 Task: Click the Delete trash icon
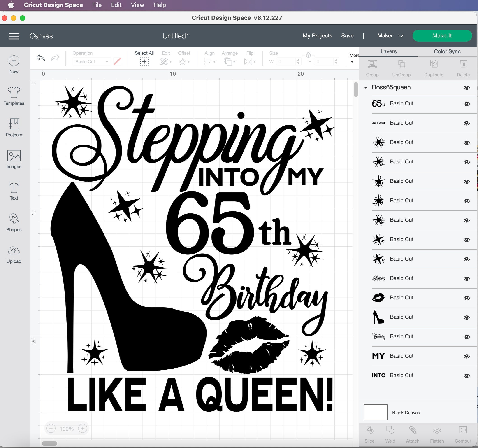tap(463, 64)
